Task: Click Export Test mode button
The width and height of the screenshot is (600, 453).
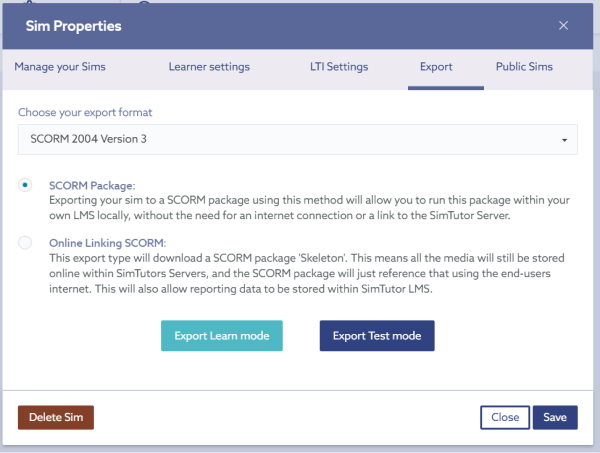Action: [x=377, y=336]
